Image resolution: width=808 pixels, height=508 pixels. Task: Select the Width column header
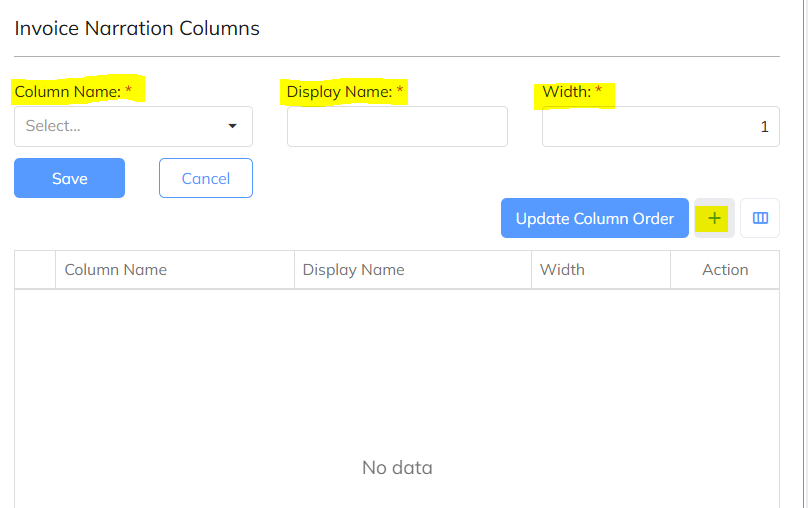tap(562, 269)
